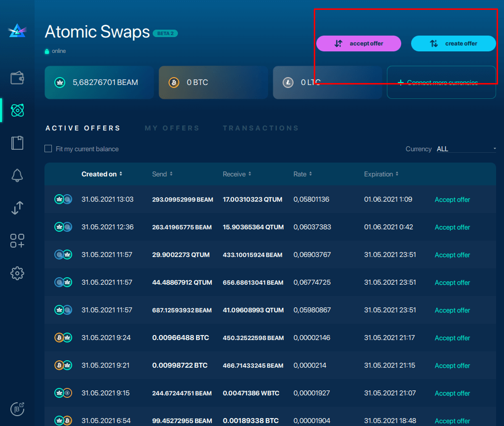Image resolution: width=504 pixels, height=426 pixels.
Task: Switch to the My Offers tab
Action: tap(172, 128)
